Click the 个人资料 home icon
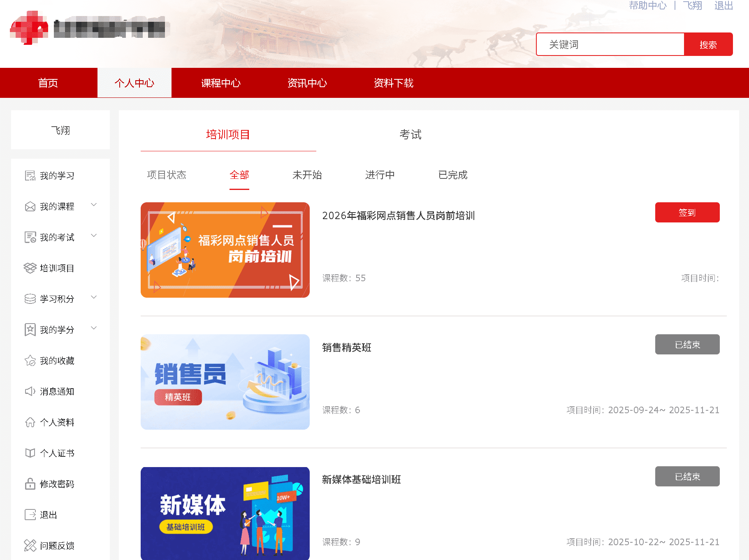749x560 pixels. [x=30, y=422]
